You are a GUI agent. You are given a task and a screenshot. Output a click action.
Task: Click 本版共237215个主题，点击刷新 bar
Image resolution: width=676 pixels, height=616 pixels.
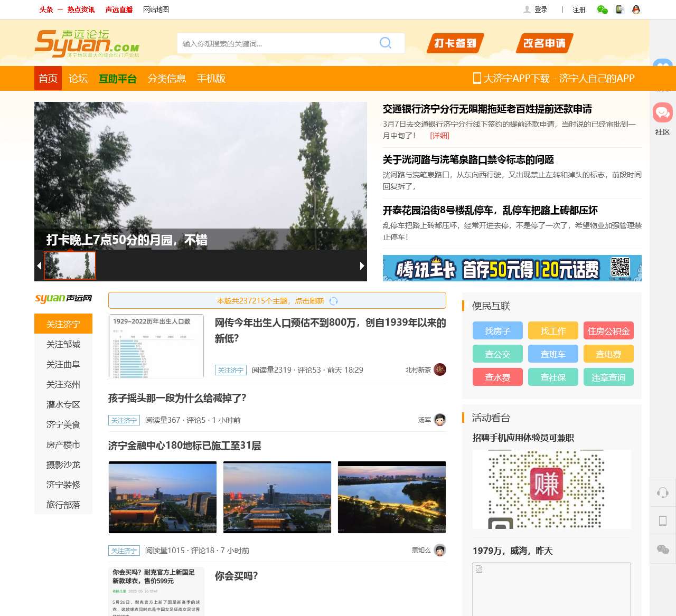tap(277, 300)
